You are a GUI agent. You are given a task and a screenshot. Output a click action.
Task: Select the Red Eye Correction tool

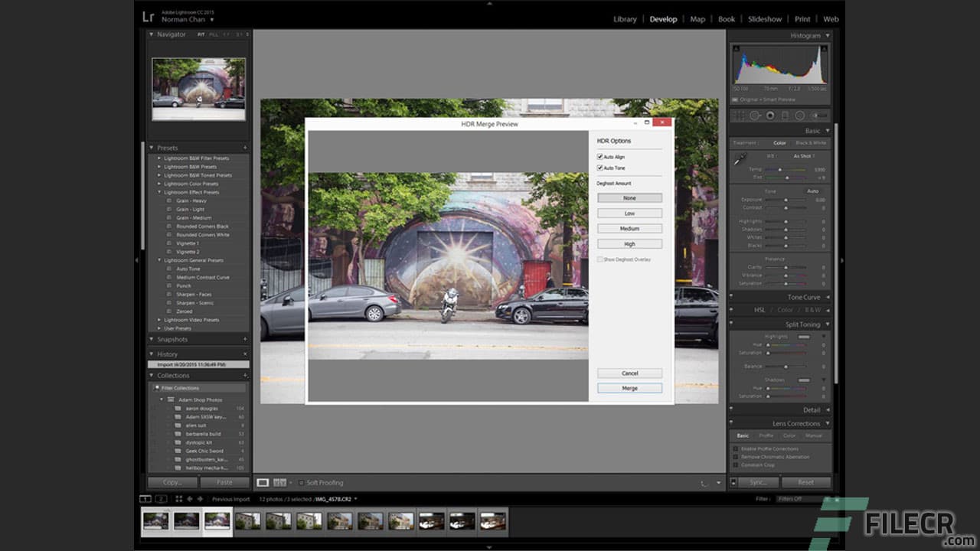tap(770, 115)
